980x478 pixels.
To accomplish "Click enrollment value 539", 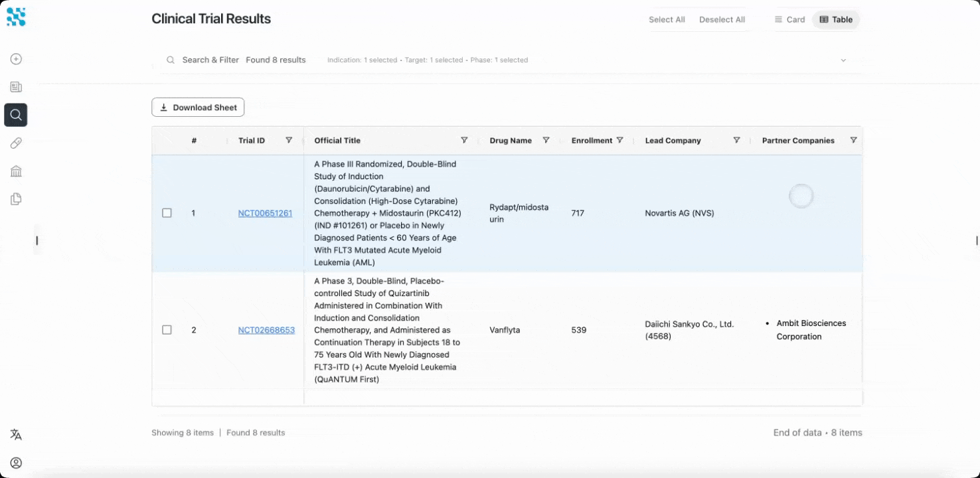I will pos(578,330).
